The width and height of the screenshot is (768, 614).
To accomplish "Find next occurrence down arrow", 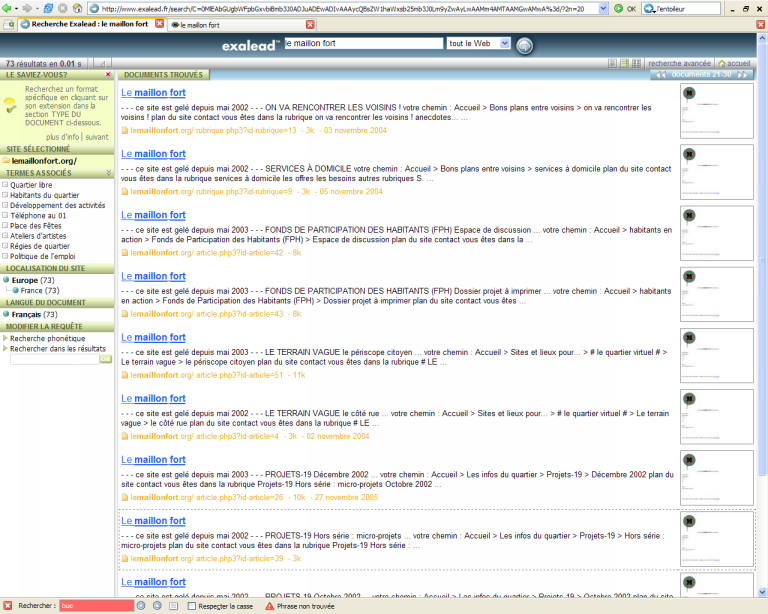I will 141,606.
